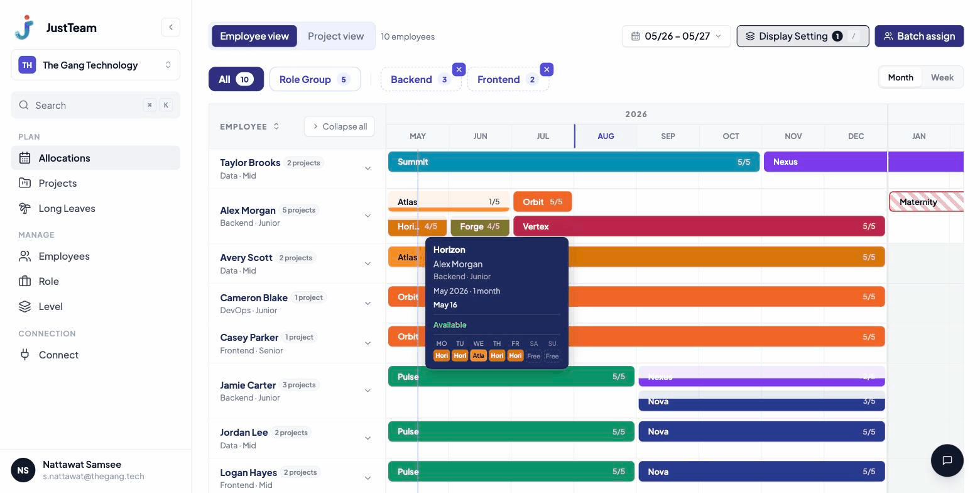Click the NS user avatar
The width and height of the screenshot is (980, 493).
coord(23,470)
